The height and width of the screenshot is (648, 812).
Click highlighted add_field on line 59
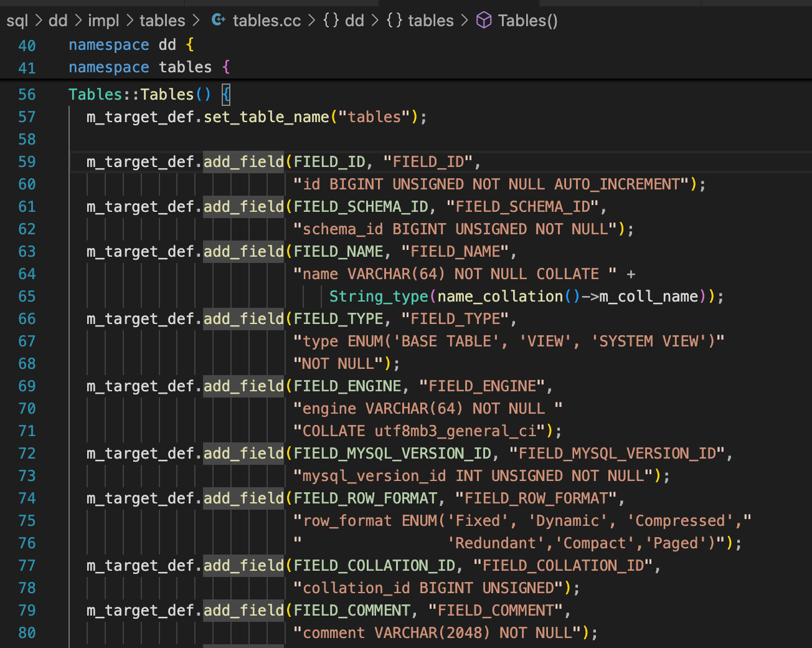point(243,162)
